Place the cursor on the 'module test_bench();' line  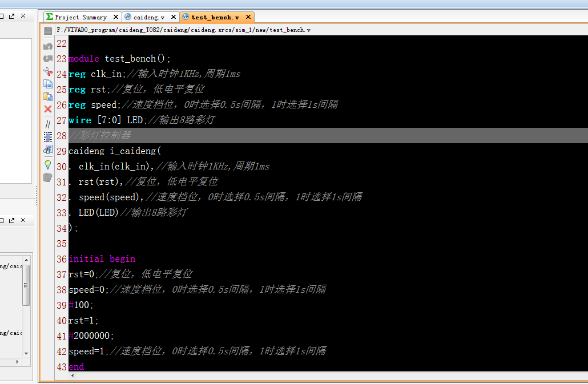pyautogui.click(x=119, y=59)
